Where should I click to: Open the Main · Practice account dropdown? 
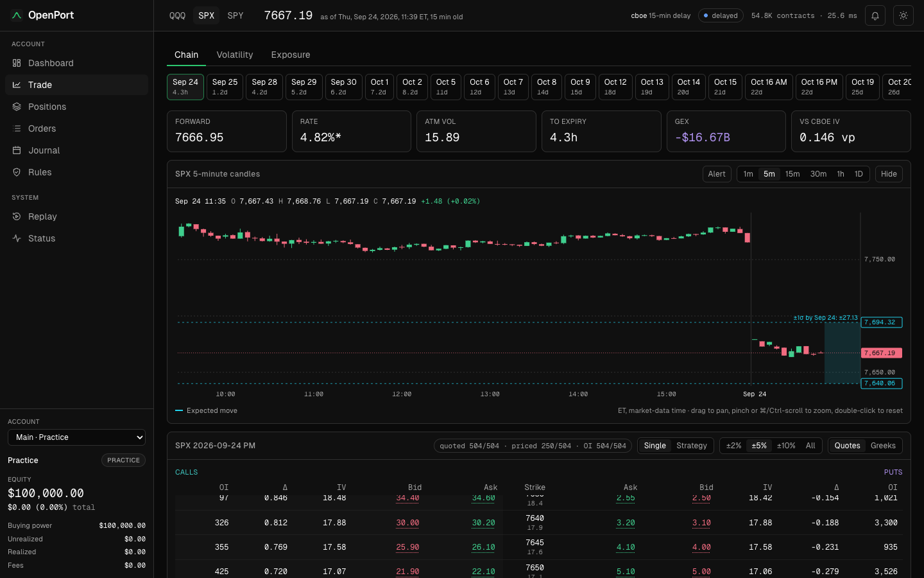[x=76, y=437]
